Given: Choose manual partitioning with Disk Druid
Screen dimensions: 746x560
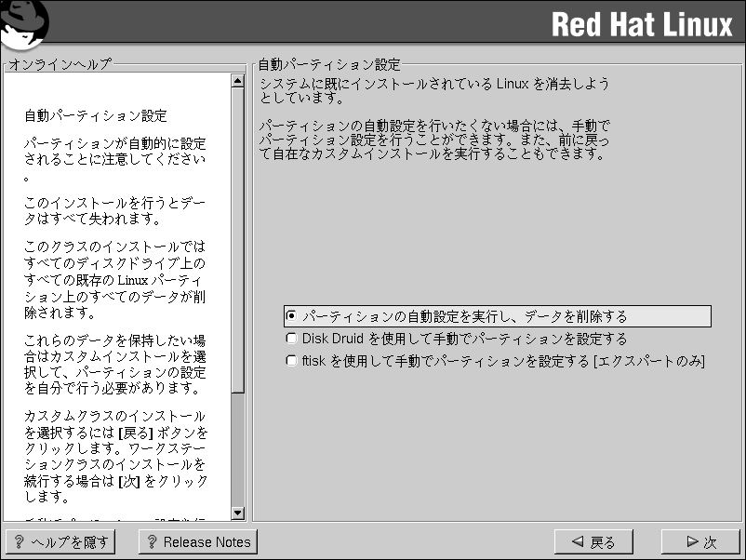Looking at the screenshot, I should pyautogui.click(x=292, y=339).
